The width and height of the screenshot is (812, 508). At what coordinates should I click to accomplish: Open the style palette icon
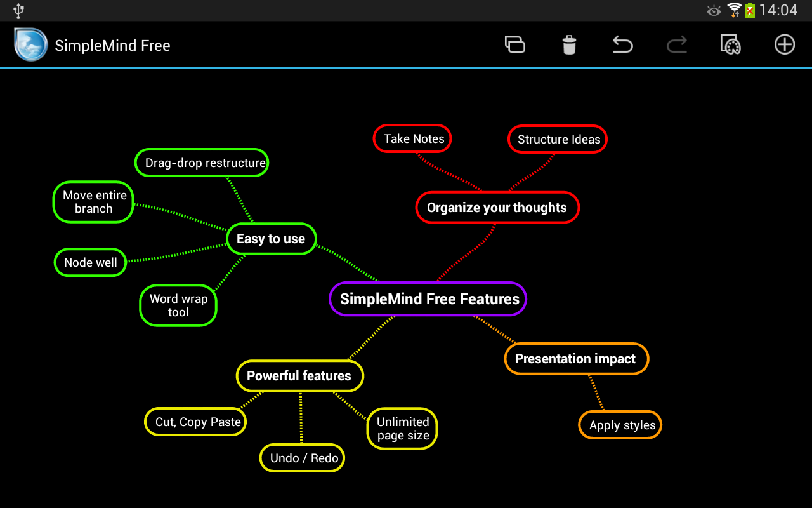(x=730, y=44)
